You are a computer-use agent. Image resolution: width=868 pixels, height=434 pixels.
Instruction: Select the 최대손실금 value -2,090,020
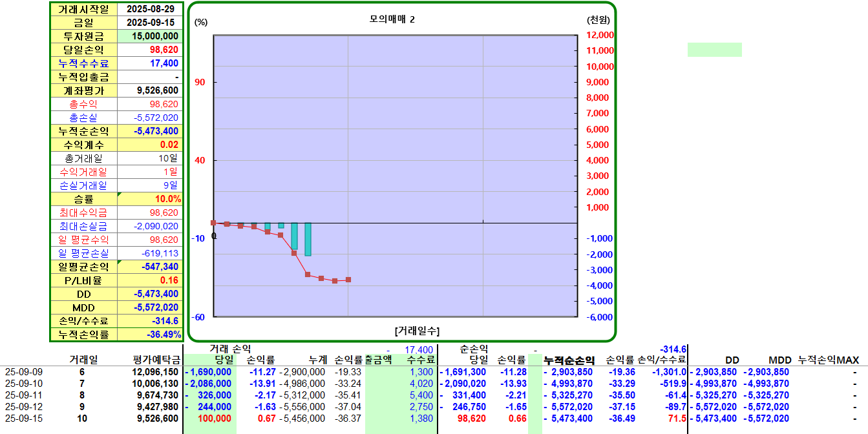click(150, 226)
